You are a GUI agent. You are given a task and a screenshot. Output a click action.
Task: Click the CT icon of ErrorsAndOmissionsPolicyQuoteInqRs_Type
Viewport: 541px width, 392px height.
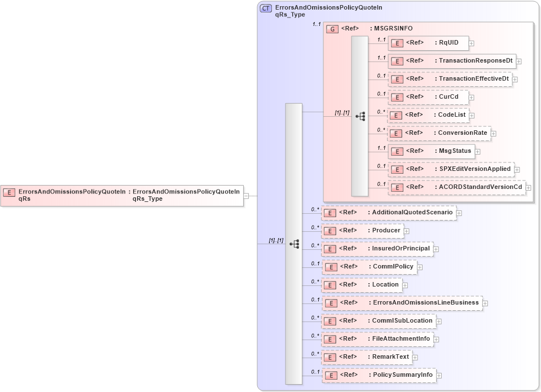point(265,8)
